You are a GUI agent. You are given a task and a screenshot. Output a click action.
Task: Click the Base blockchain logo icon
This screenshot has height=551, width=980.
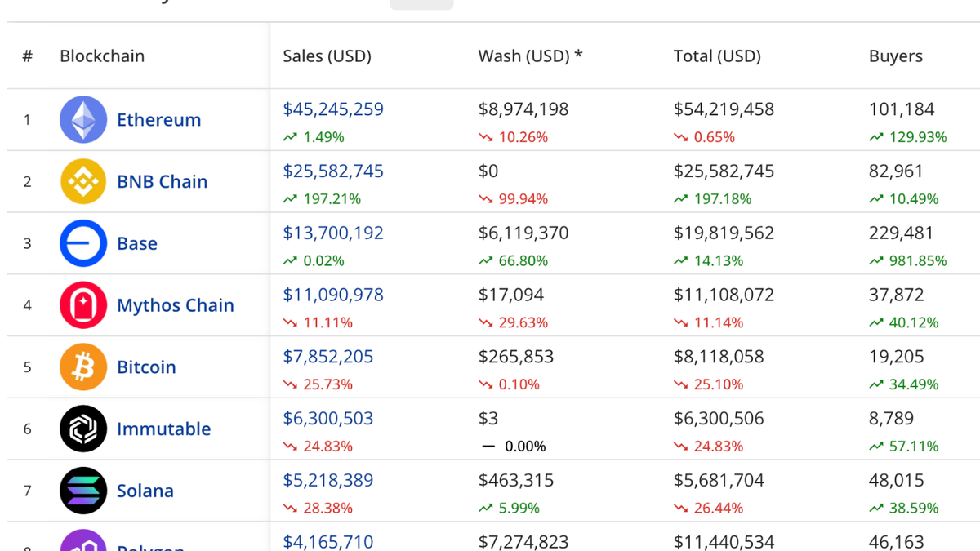pos(83,243)
